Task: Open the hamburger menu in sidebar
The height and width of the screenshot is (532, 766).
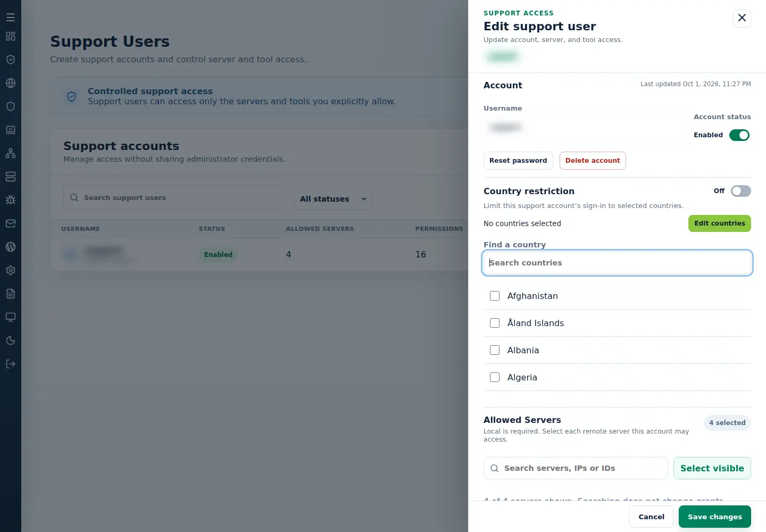Action: [11, 18]
